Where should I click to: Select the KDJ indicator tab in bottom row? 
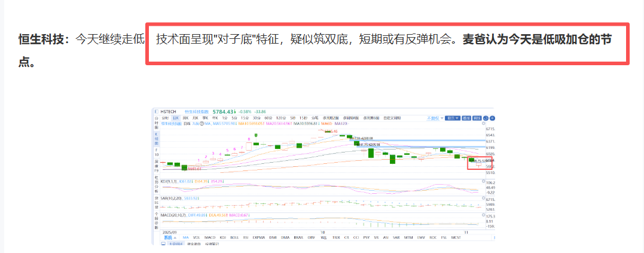click(x=223, y=238)
